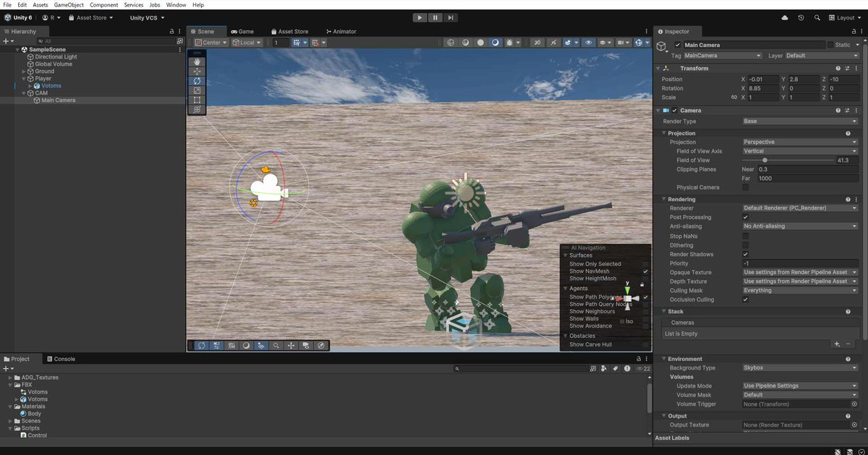
Task: Click the Pause button
Action: pyautogui.click(x=435, y=17)
